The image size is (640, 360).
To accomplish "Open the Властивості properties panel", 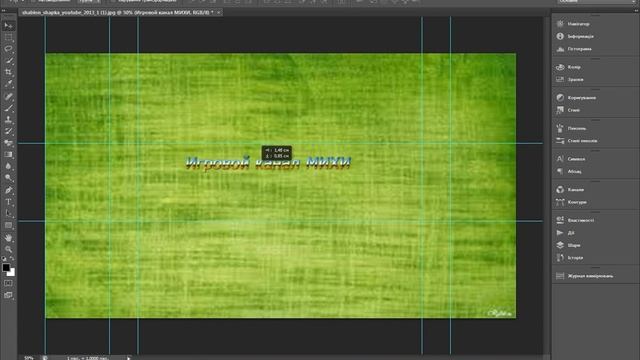I will [576, 220].
